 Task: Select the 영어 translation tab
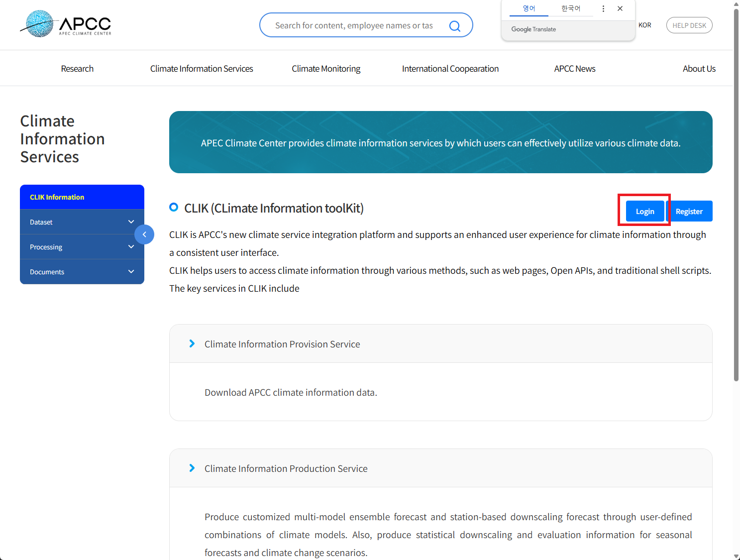point(529,8)
